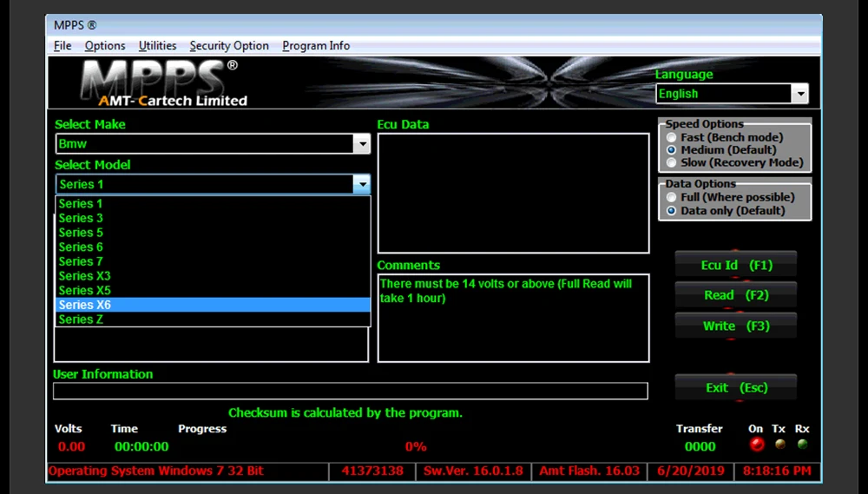The width and height of the screenshot is (868, 494).
Task: Click the 0000 transfer value
Action: tap(700, 446)
